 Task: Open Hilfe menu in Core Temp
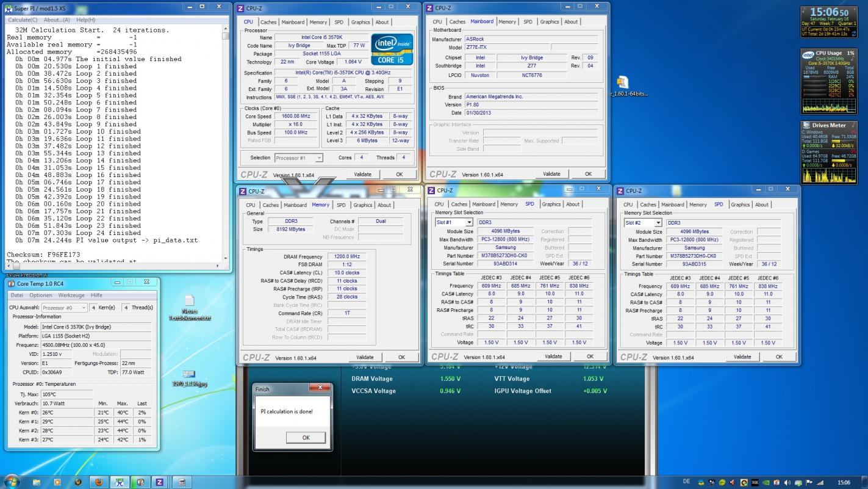[x=96, y=295]
